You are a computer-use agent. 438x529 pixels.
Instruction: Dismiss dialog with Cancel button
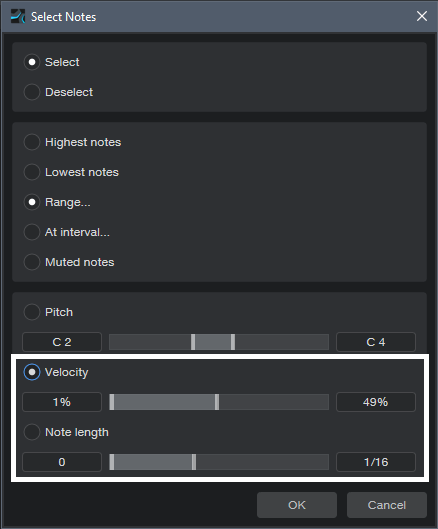[x=387, y=505]
